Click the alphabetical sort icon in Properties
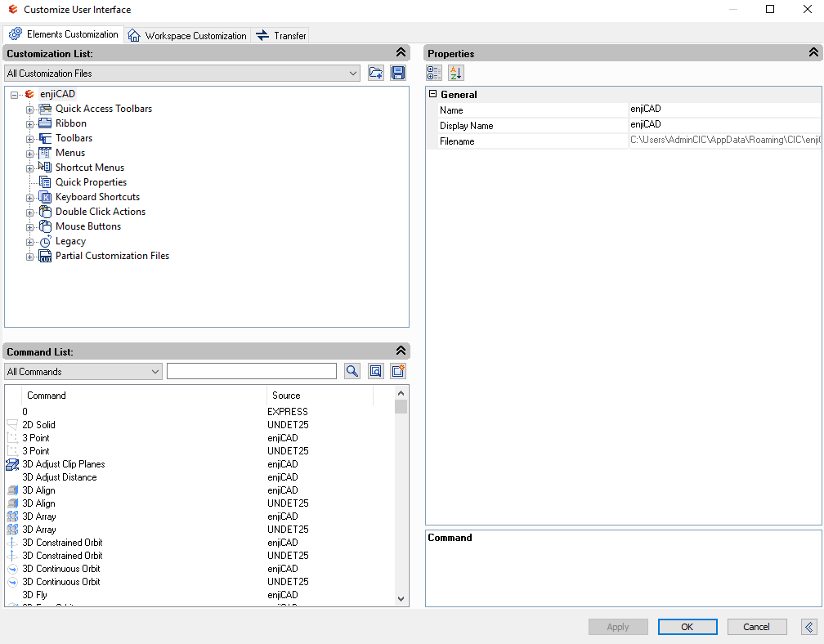 click(455, 73)
